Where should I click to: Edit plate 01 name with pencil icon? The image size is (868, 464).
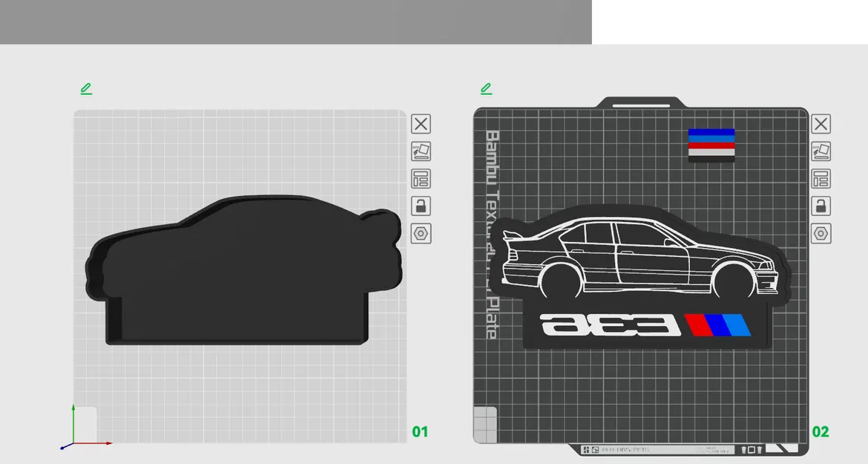(86, 88)
